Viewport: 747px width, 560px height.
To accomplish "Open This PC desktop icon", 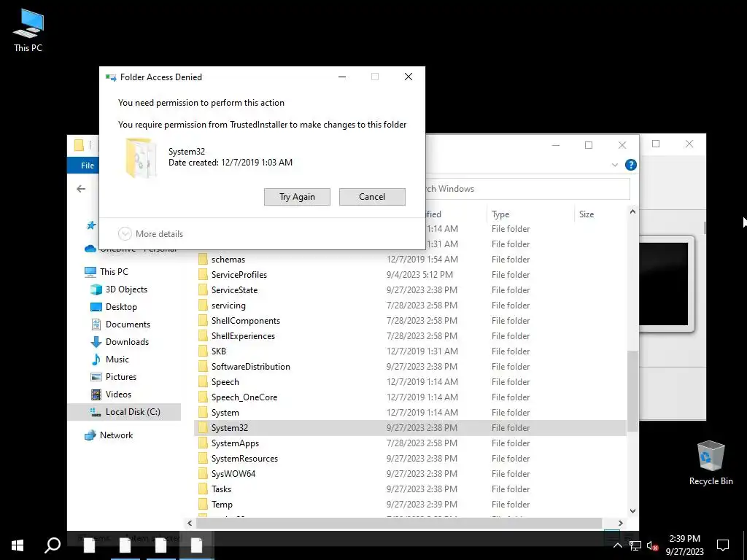I will [x=28, y=30].
